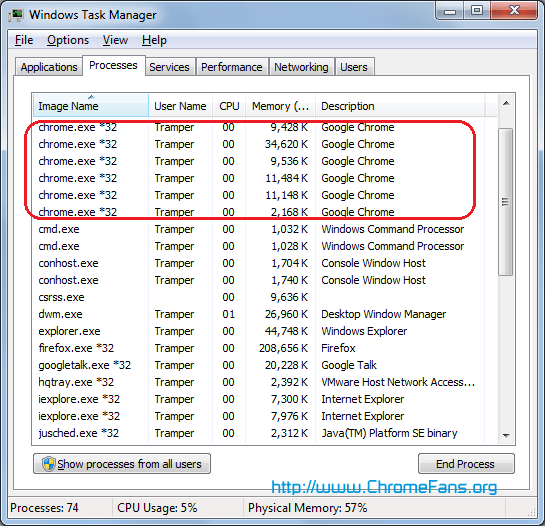Minimize the Task Manager window
This screenshot has width=545, height=526.
pyautogui.click(x=450, y=11)
